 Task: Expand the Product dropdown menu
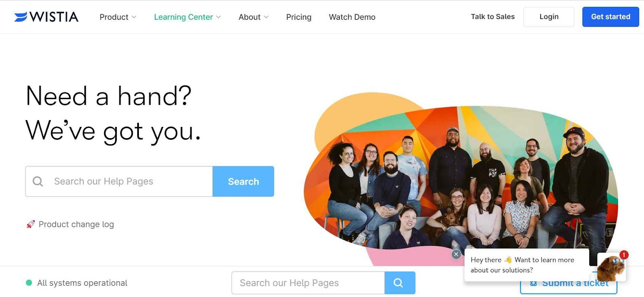click(x=118, y=17)
